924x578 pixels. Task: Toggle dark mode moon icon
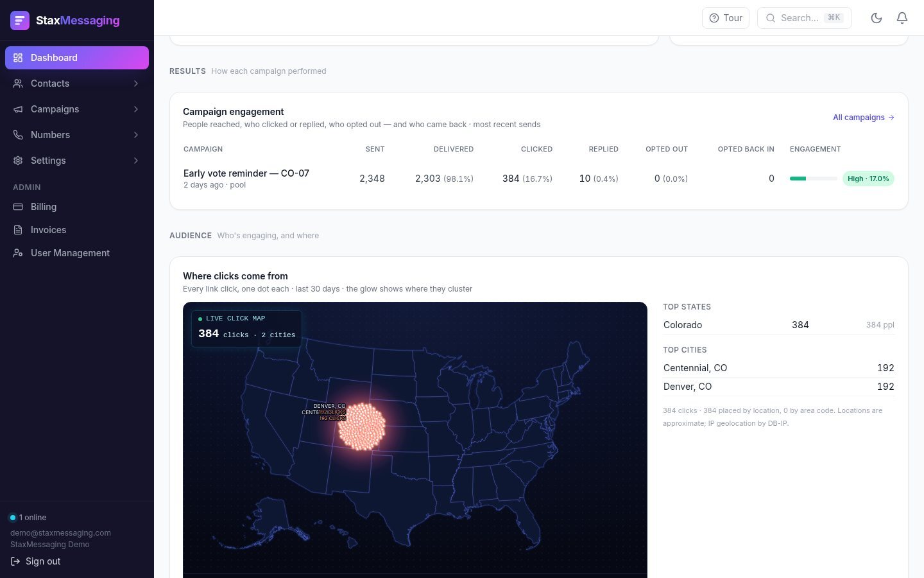point(877,18)
